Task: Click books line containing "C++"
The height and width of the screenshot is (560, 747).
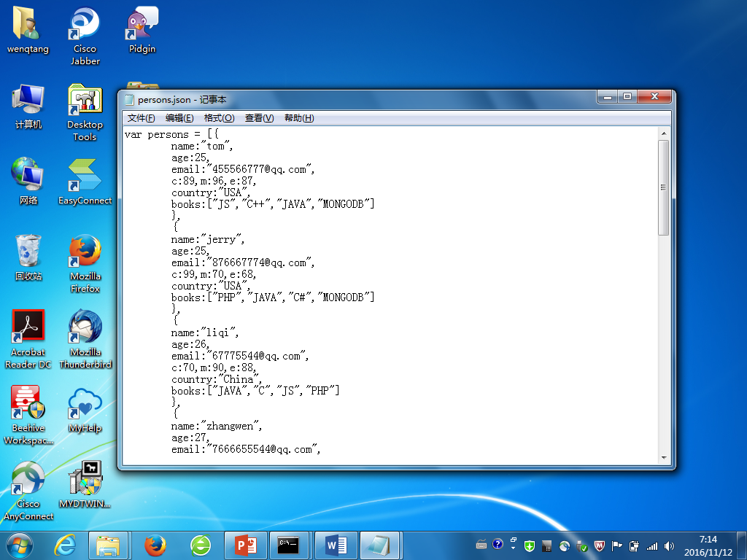Action: point(273,204)
